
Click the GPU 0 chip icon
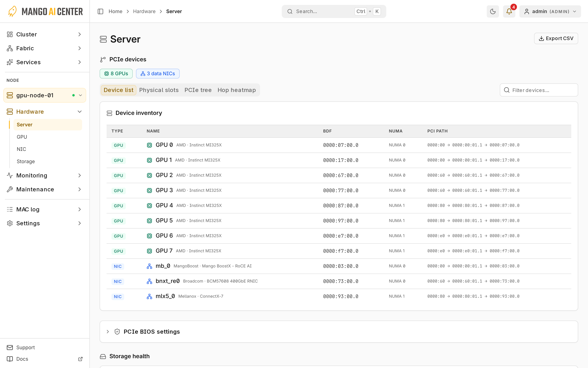[x=149, y=145]
